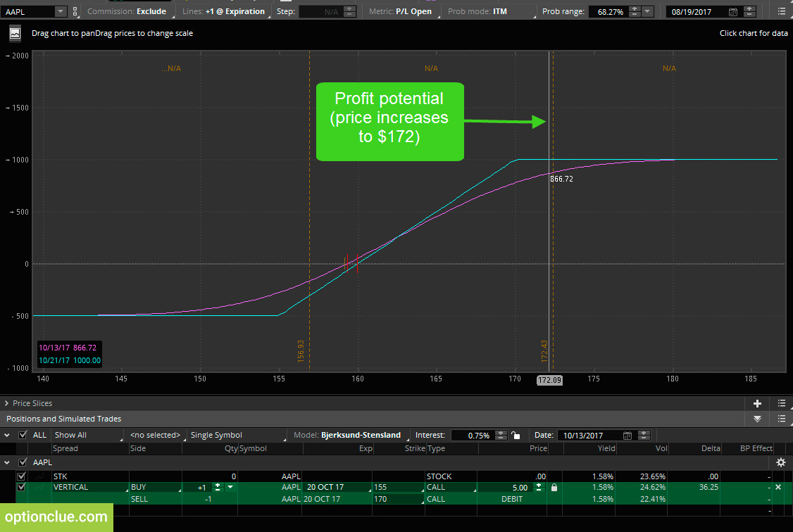Image resolution: width=793 pixels, height=532 pixels.
Task: Click the AAPL symbol input field
Action: [28, 11]
